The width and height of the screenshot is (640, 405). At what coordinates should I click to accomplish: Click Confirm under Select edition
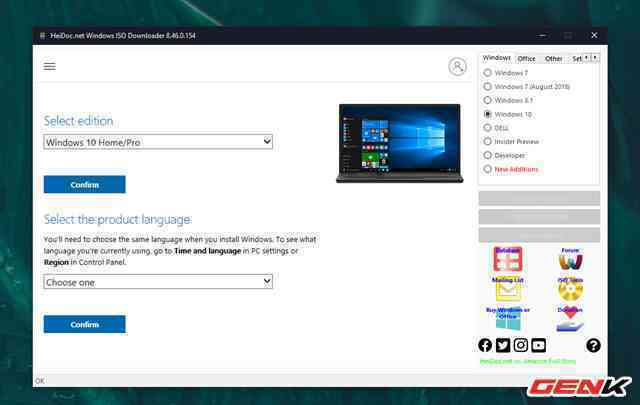click(x=84, y=185)
